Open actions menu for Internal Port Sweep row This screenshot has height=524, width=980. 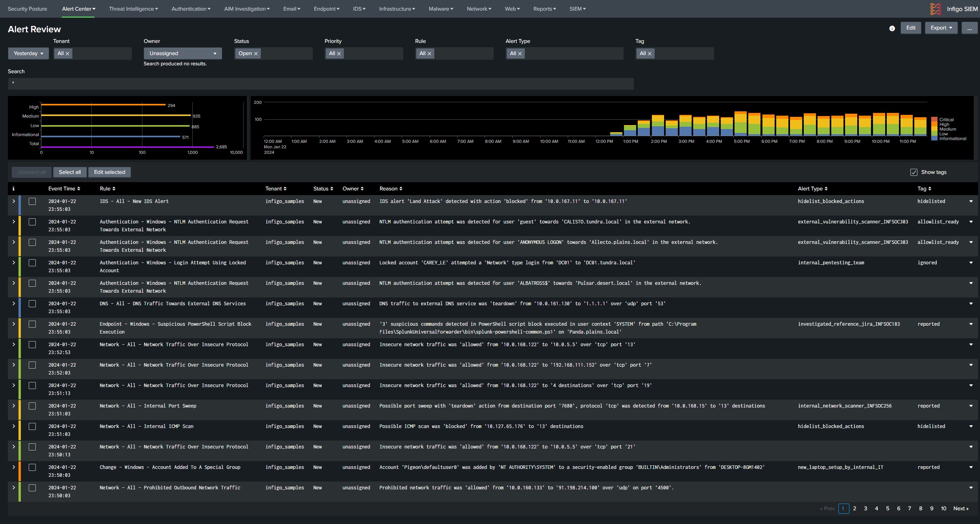pyautogui.click(x=971, y=406)
